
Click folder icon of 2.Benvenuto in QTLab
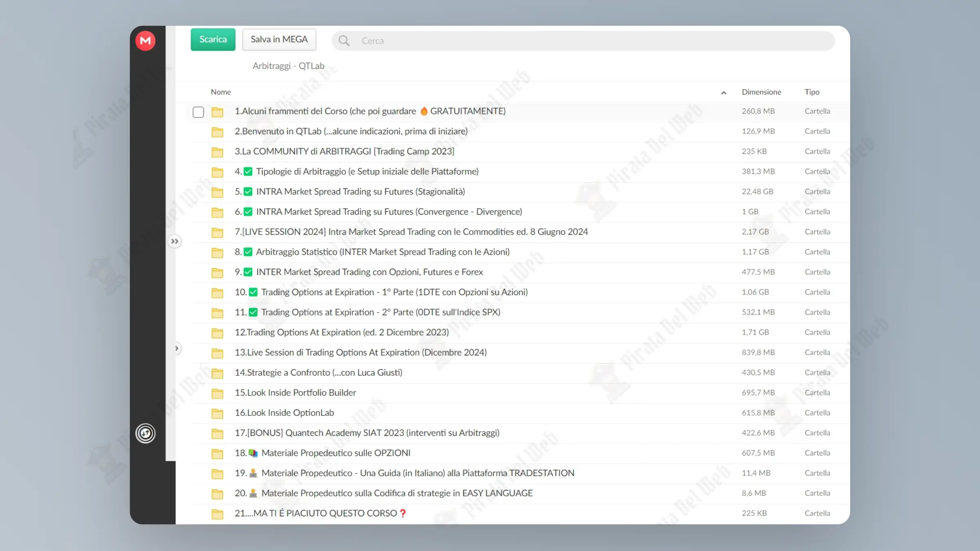[x=217, y=132]
